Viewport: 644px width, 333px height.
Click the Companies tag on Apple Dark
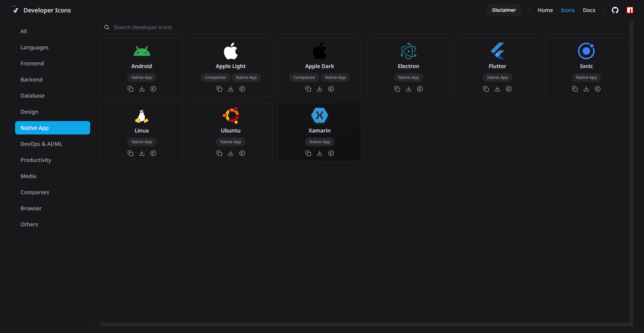coord(304,77)
